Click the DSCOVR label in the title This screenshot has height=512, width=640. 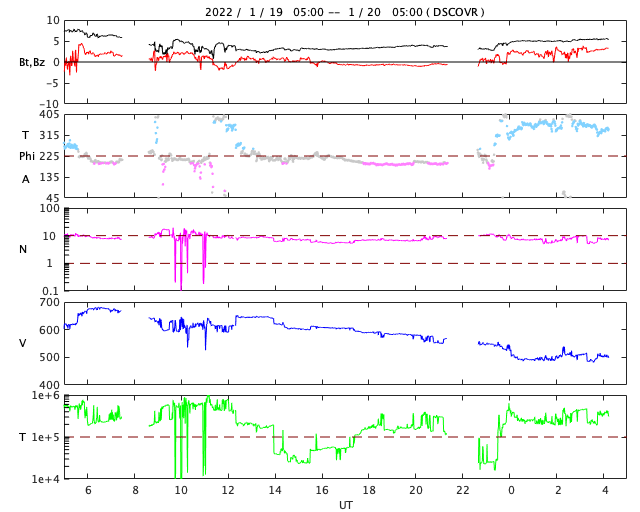(455, 12)
